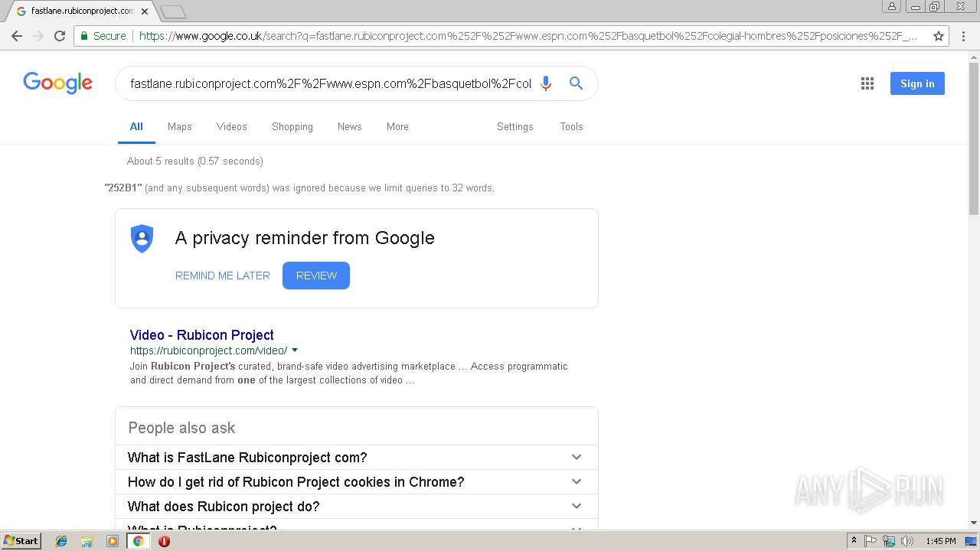The image size is (980, 551).
Task: Start voice search with microphone icon
Action: pos(546,83)
